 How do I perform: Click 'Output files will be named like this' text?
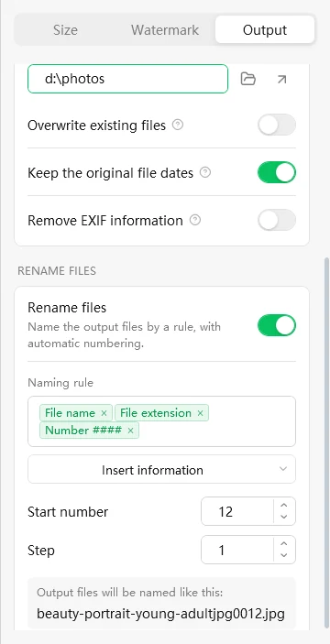point(130,593)
